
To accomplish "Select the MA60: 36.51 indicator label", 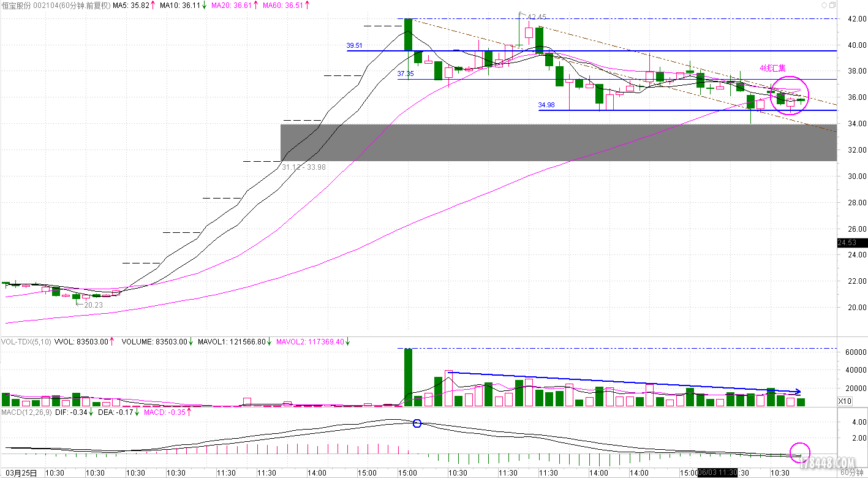I will click(282, 5).
